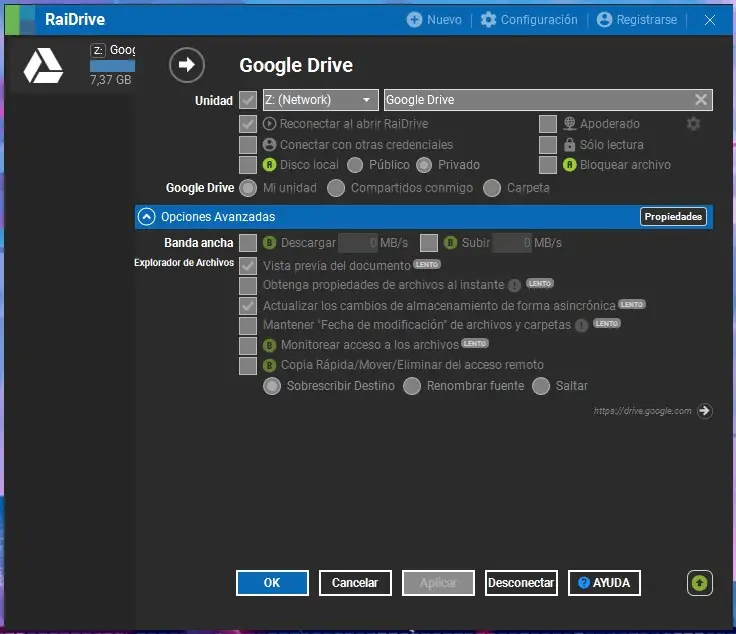Image resolution: width=736 pixels, height=634 pixels.
Task: Click the green upload arrow icon
Action: (x=700, y=583)
